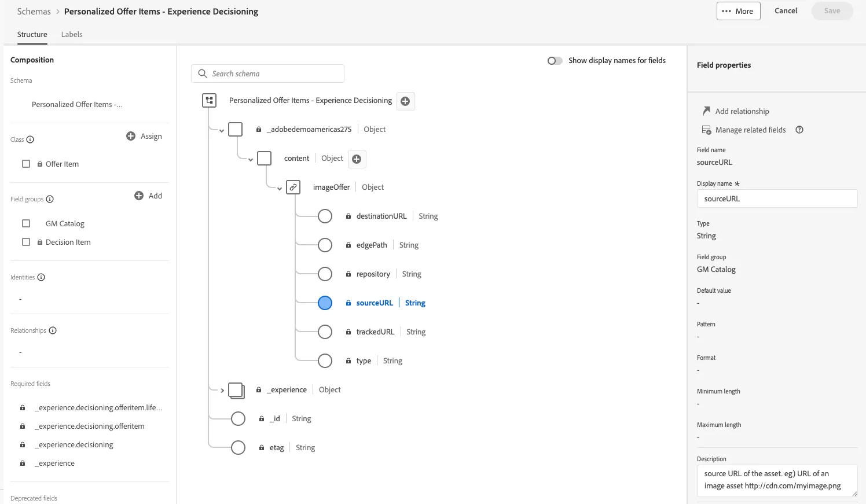Click the Cancel button

point(786,11)
